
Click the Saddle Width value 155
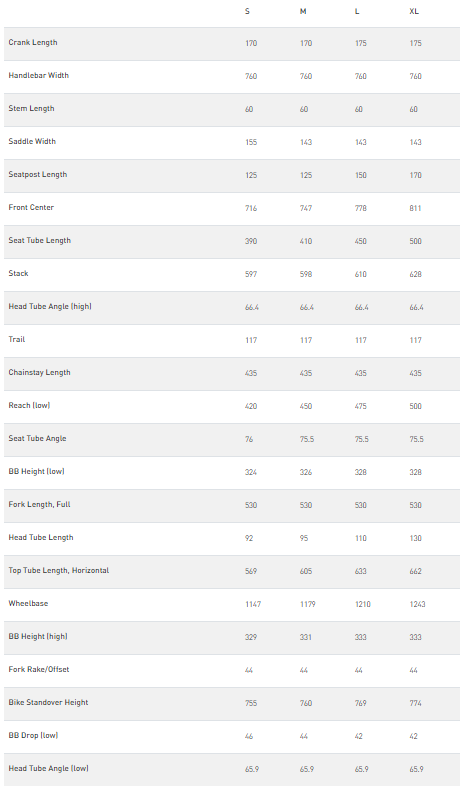pos(251,142)
